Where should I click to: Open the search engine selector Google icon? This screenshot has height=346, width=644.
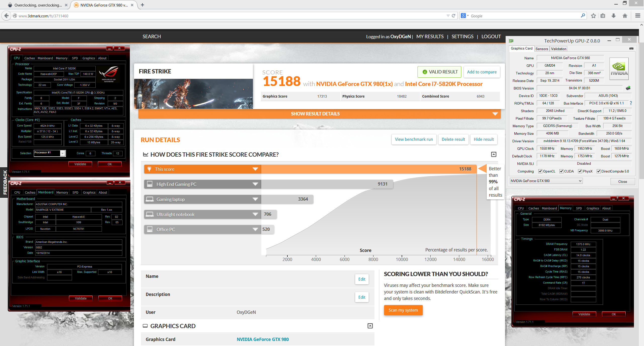point(465,16)
